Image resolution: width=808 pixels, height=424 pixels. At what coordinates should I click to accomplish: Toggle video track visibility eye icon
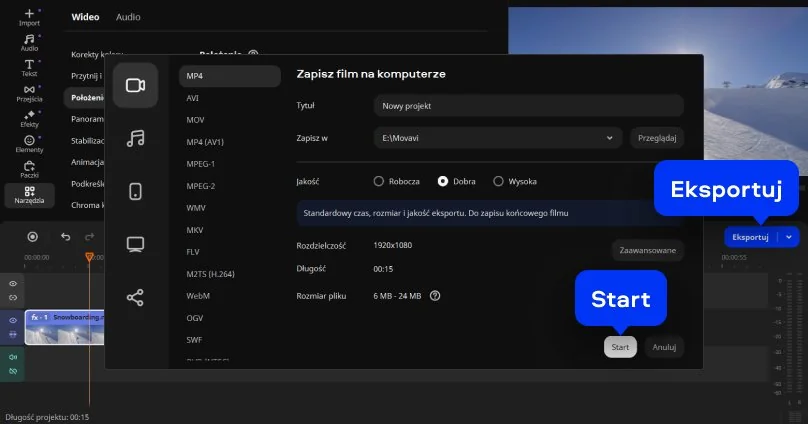pyautogui.click(x=13, y=320)
